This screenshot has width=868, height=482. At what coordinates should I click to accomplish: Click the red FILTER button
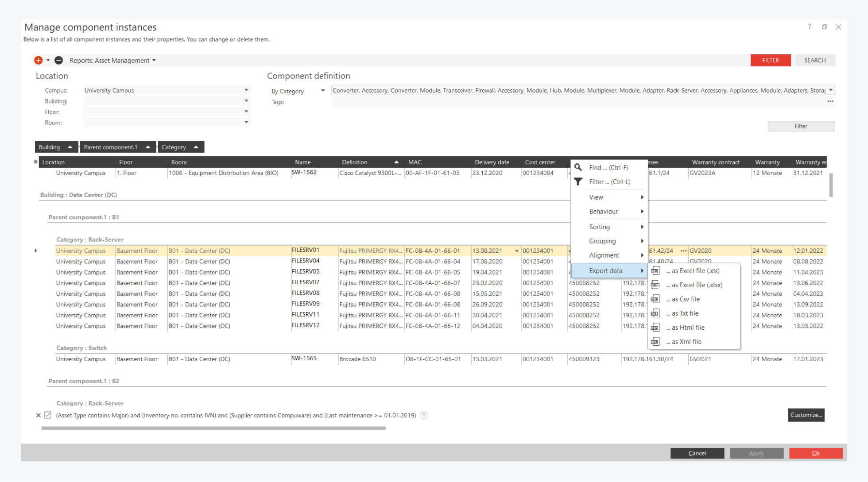(770, 60)
